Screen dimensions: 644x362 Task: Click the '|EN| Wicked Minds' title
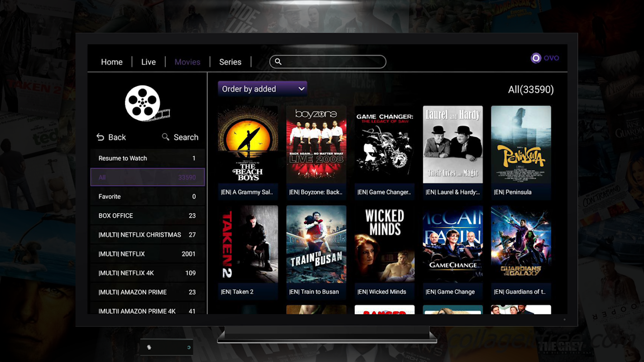pyautogui.click(x=382, y=292)
